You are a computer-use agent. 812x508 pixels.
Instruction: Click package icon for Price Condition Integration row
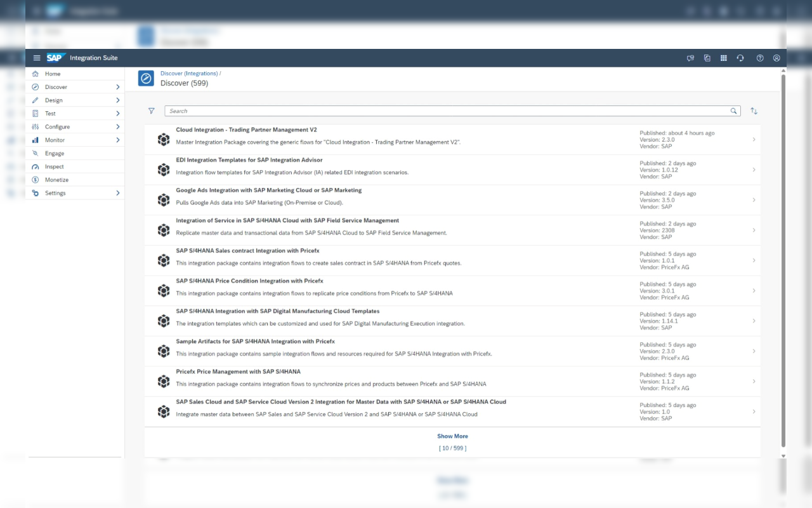[164, 290]
